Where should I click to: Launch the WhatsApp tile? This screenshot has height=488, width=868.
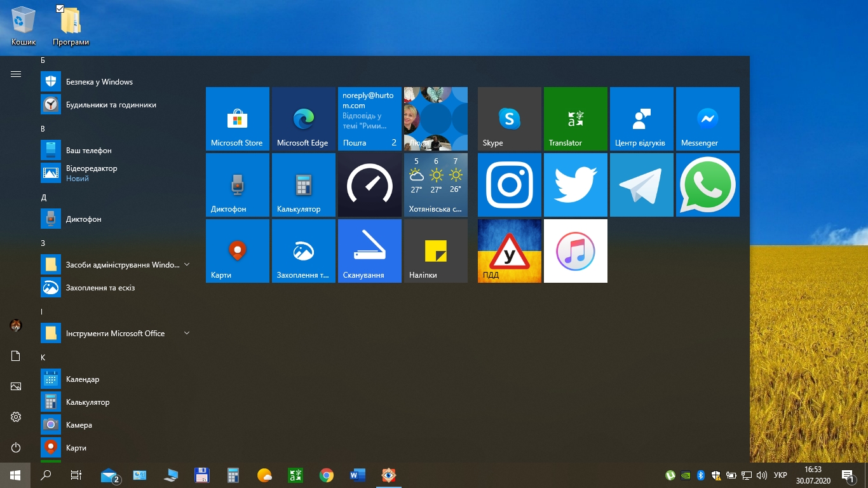coord(707,185)
